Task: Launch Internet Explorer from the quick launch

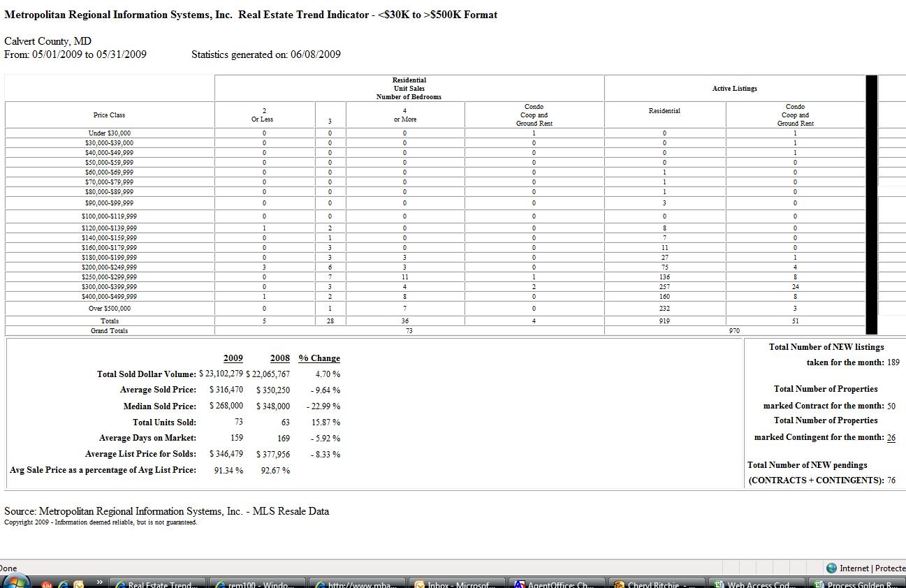Action: pos(63,585)
